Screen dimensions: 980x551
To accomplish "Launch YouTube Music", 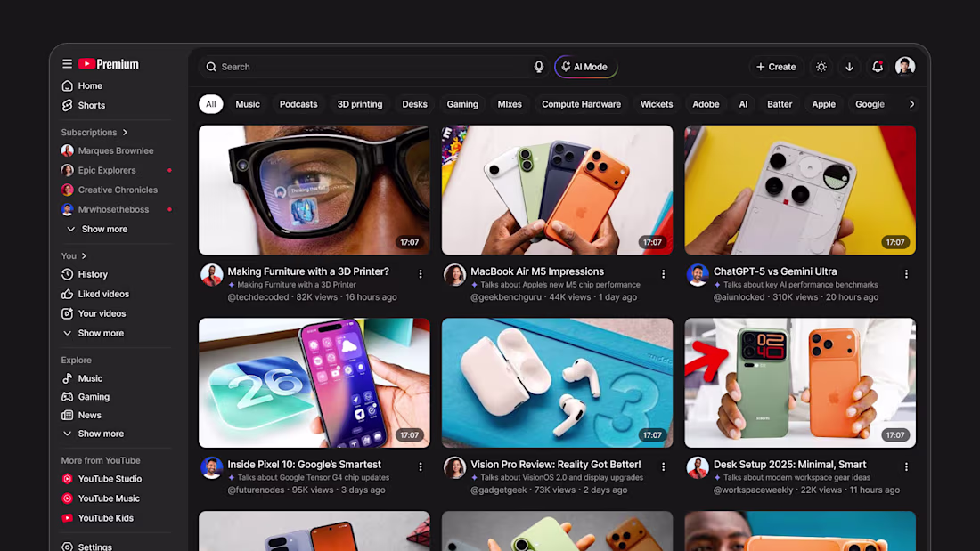I will 101,498.
